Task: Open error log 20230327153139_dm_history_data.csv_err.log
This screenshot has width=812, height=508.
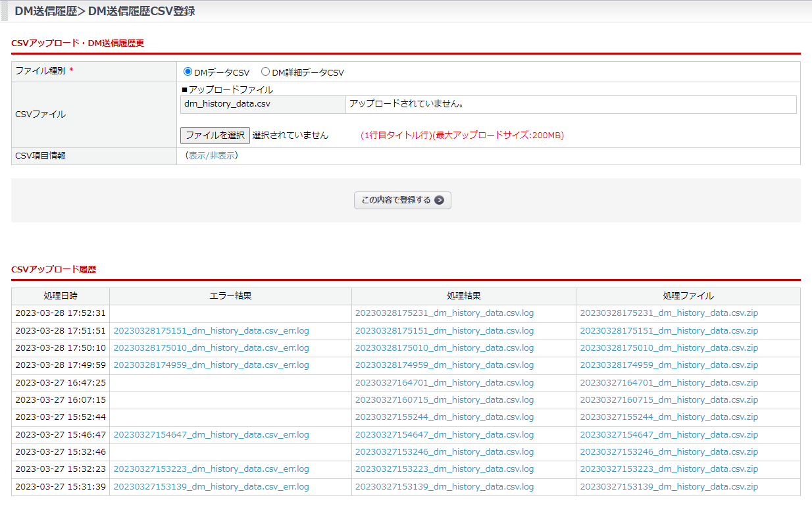Action: (x=211, y=487)
